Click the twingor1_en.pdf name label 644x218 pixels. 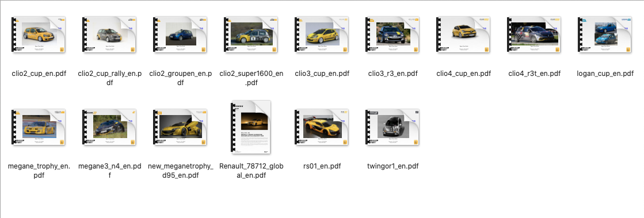click(393, 166)
